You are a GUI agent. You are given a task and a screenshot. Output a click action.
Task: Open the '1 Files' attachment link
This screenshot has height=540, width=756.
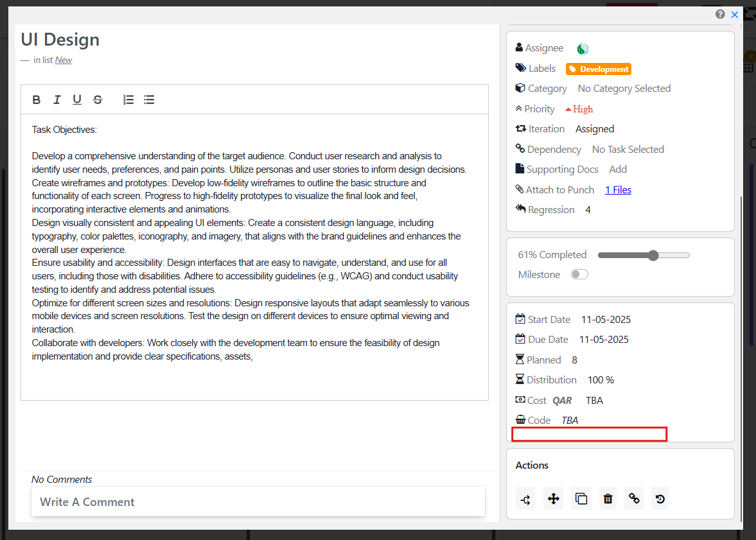point(618,190)
